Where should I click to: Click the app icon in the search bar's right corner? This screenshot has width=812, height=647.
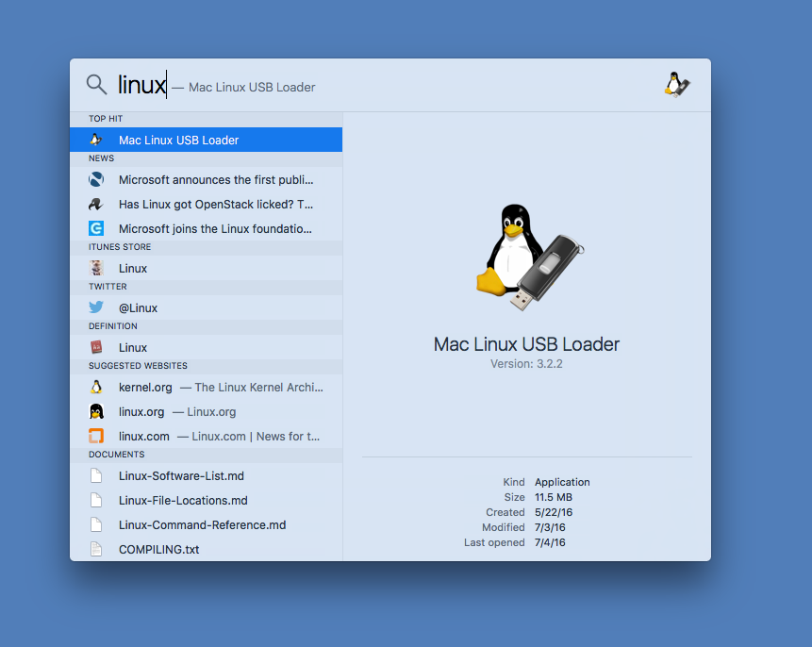click(676, 84)
